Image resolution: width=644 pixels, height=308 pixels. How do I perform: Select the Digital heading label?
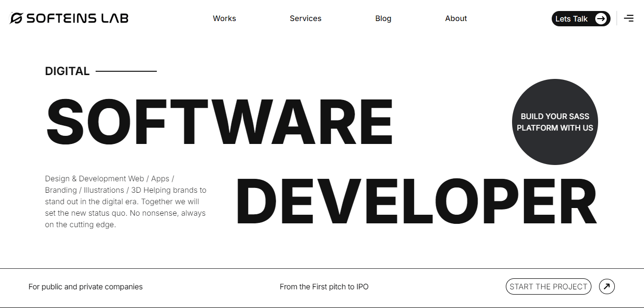[x=67, y=71]
